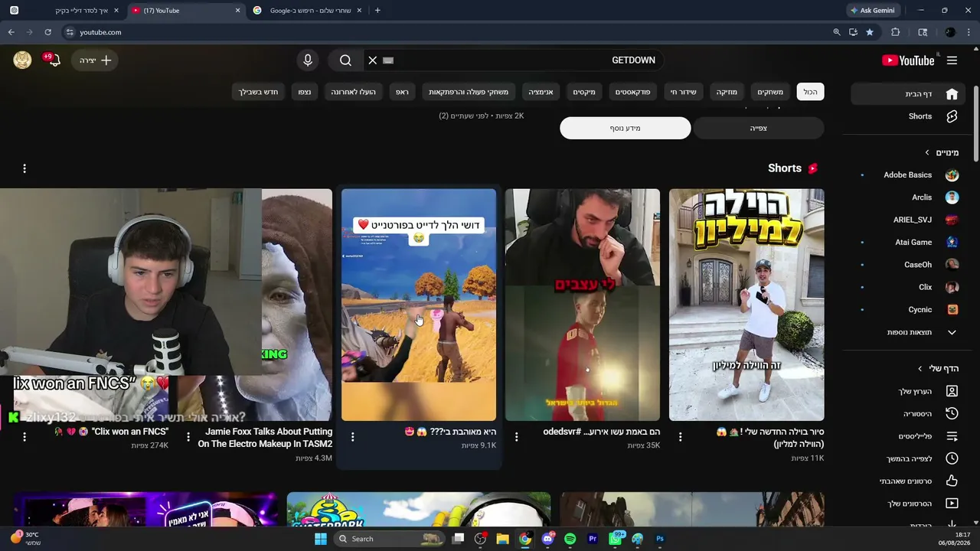Open the Chrome extensions puzzle icon
Image resolution: width=980 pixels, height=551 pixels.
pyautogui.click(x=895, y=32)
